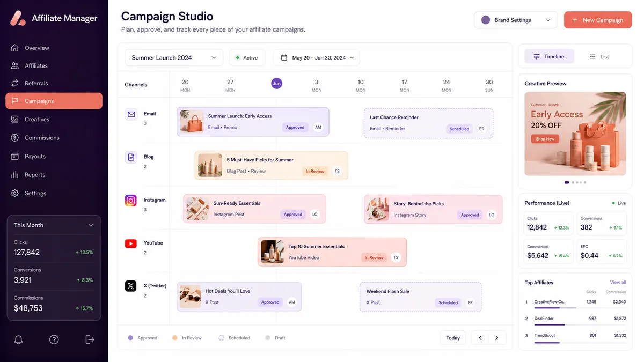Viewport: 644px width, 362px height.
Task: Open the Last Chance Reminder card
Action: pyautogui.click(x=428, y=123)
